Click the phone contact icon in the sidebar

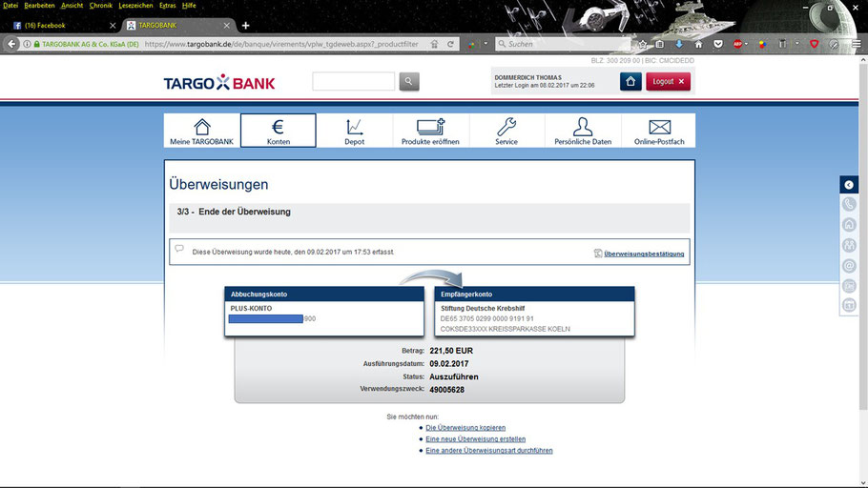tap(849, 204)
